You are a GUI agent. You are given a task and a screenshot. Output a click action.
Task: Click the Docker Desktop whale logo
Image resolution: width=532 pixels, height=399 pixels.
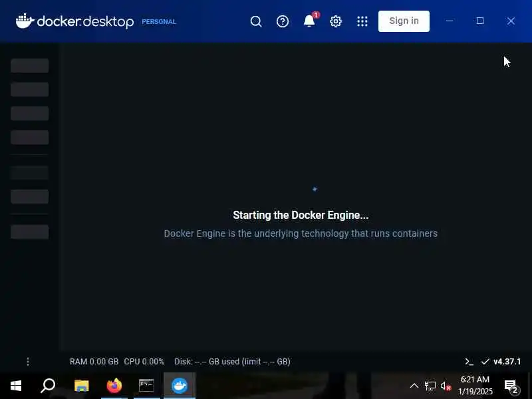click(25, 21)
